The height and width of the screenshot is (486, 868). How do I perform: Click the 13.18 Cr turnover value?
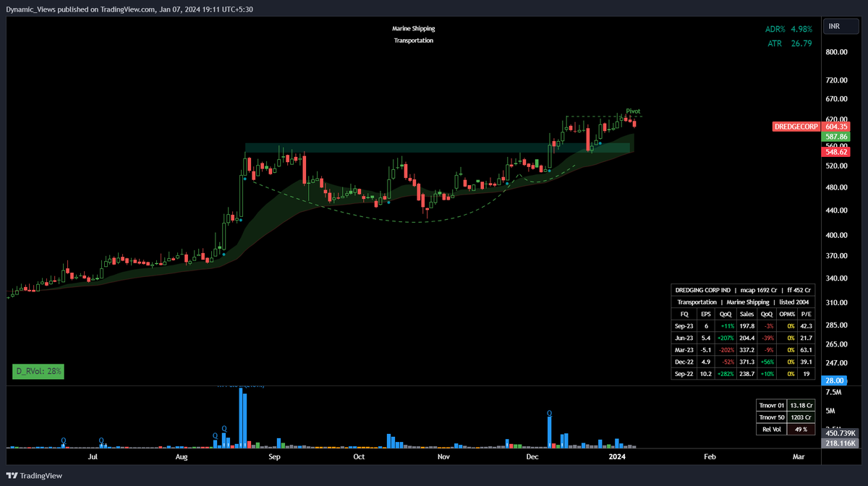(x=801, y=406)
